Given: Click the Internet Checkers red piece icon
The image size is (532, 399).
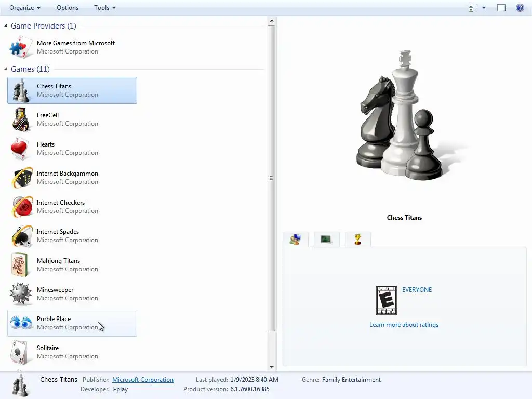Looking at the screenshot, I should click(22, 207).
